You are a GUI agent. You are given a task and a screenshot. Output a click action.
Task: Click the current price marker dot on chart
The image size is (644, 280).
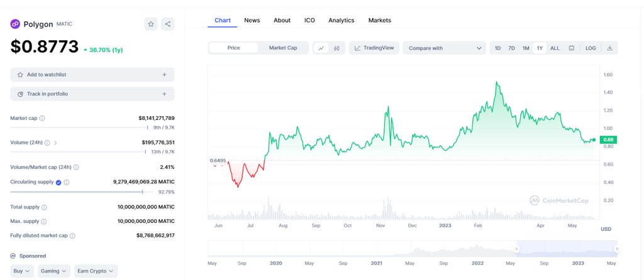pyautogui.click(x=594, y=140)
